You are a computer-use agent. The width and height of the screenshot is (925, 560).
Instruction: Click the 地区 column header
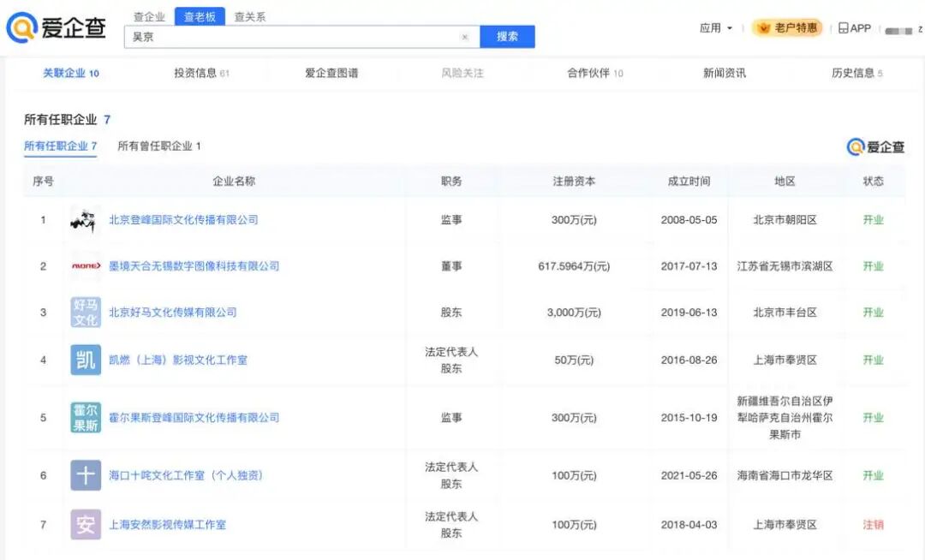tap(785, 181)
